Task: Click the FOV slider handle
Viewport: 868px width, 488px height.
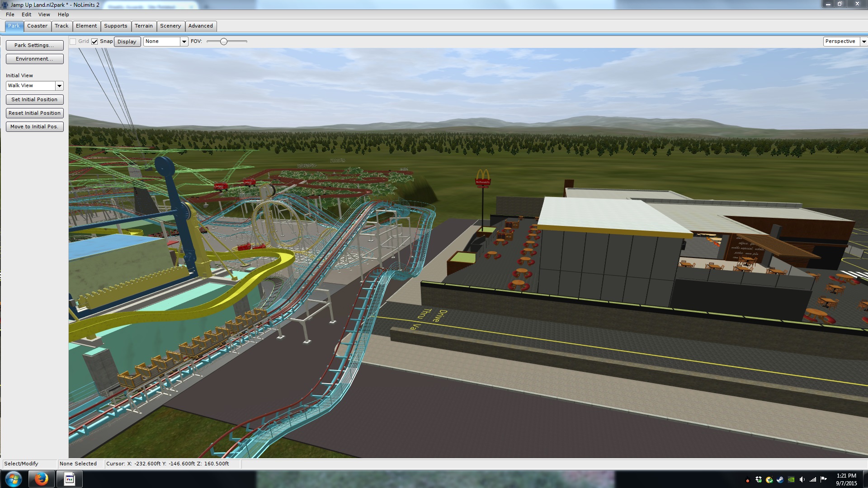Action: (x=223, y=42)
